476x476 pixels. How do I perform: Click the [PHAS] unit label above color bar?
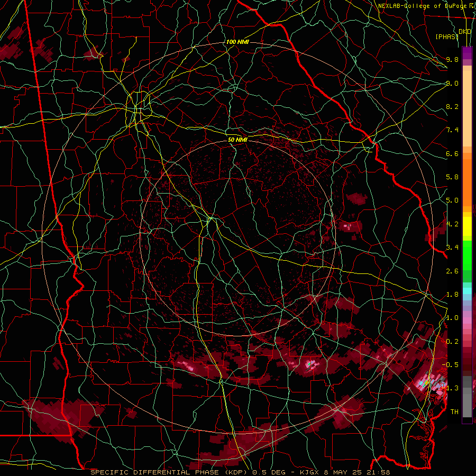[447, 36]
